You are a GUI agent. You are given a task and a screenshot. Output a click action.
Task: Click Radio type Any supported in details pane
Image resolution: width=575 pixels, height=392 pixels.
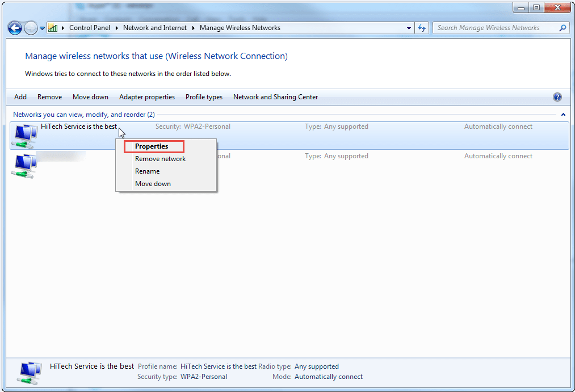pyautogui.click(x=317, y=366)
